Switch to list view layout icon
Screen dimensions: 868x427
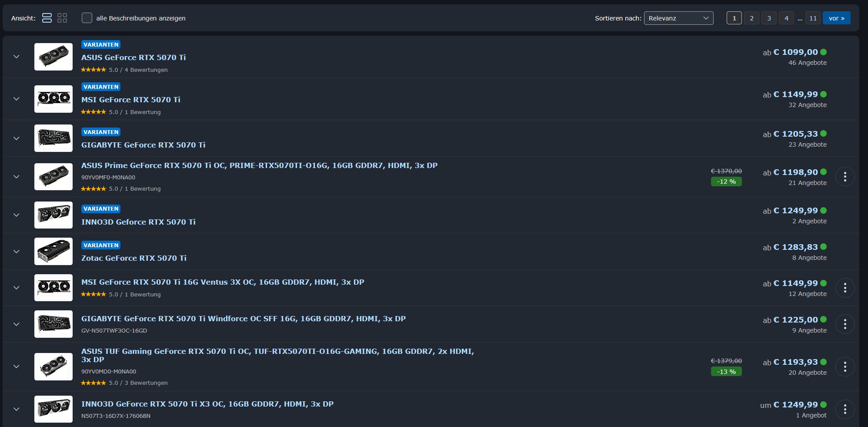coord(47,18)
